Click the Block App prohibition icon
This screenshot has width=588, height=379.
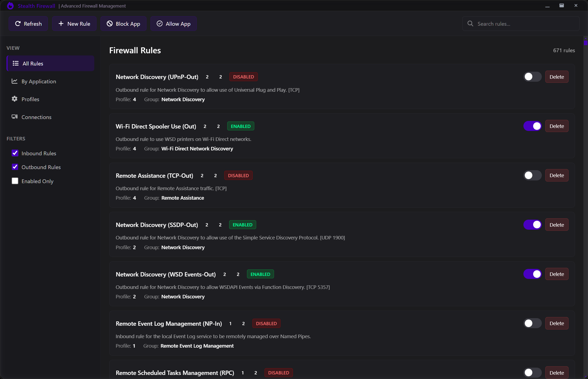tap(109, 24)
